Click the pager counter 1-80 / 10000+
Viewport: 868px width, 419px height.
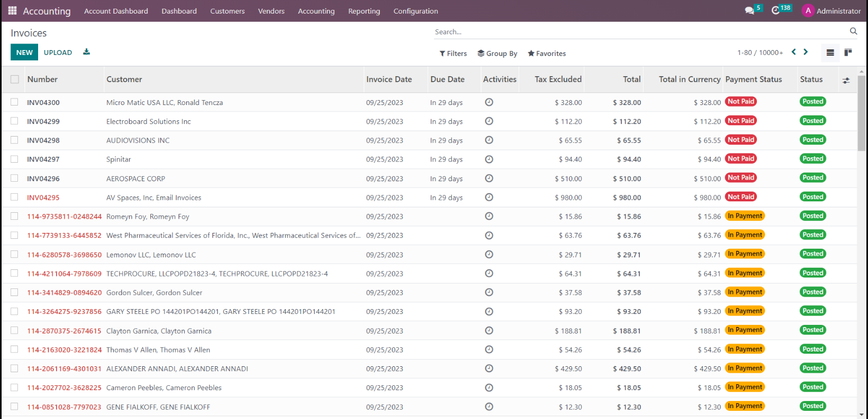(x=760, y=53)
